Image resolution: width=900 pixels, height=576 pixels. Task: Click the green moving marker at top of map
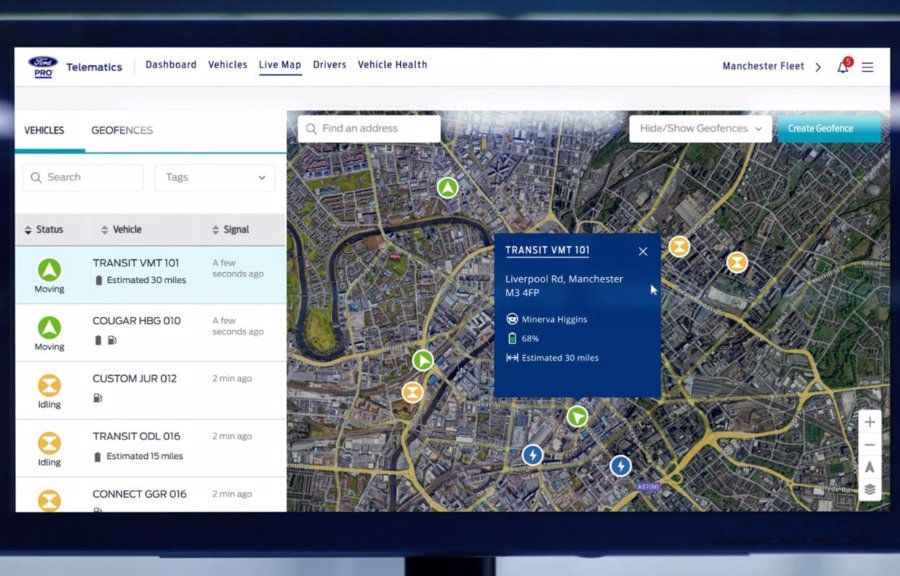point(447,188)
